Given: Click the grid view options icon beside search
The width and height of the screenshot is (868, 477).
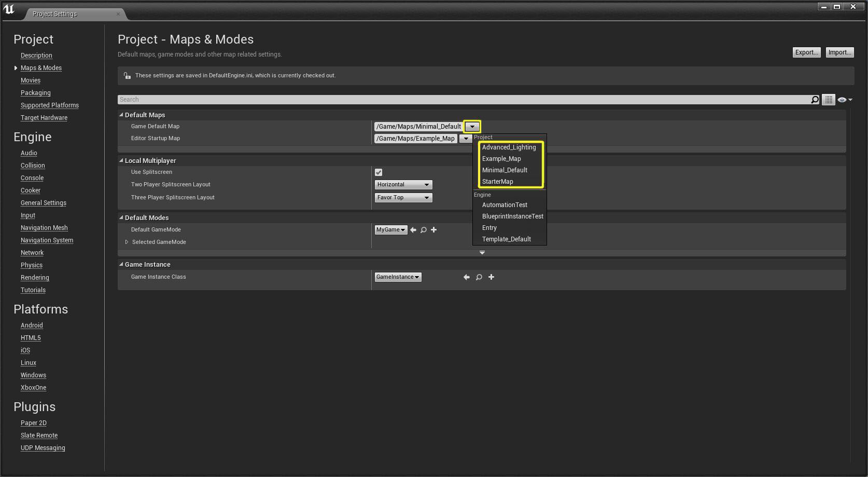Looking at the screenshot, I should (829, 100).
